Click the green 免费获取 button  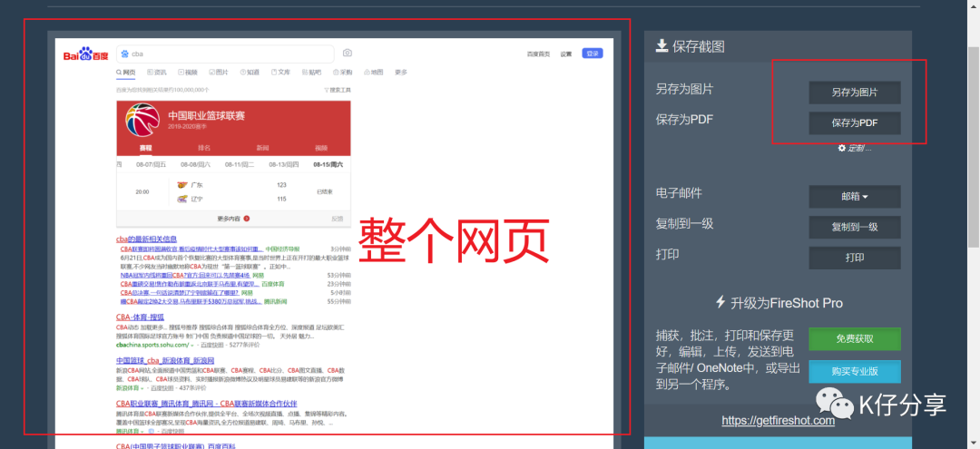pos(855,339)
